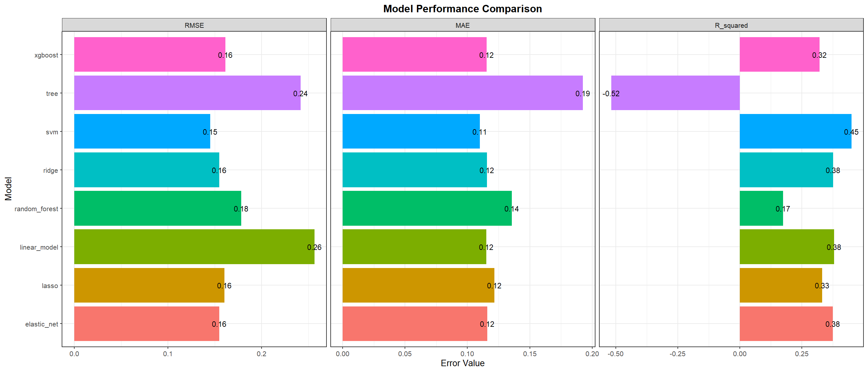Viewport: 868px width, 372px height.
Task: Click the random_forest y-axis label
Action: (x=36, y=209)
